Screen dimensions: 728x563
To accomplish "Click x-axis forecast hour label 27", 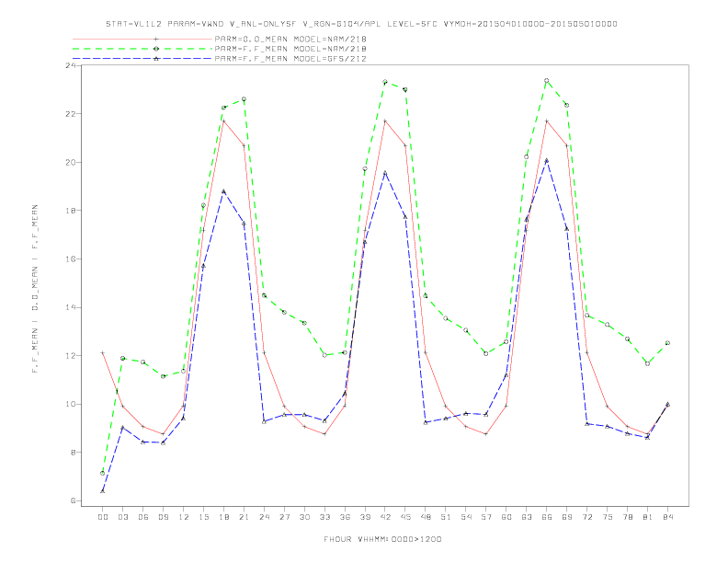I will tap(284, 517).
